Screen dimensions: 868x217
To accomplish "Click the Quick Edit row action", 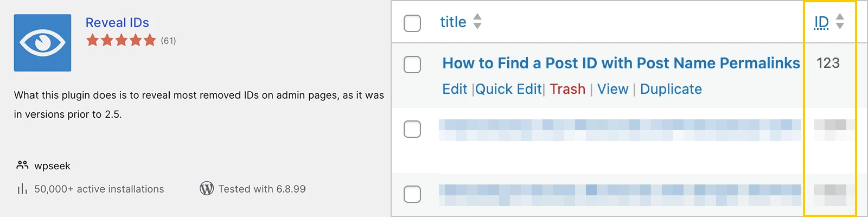I will pos(508,89).
